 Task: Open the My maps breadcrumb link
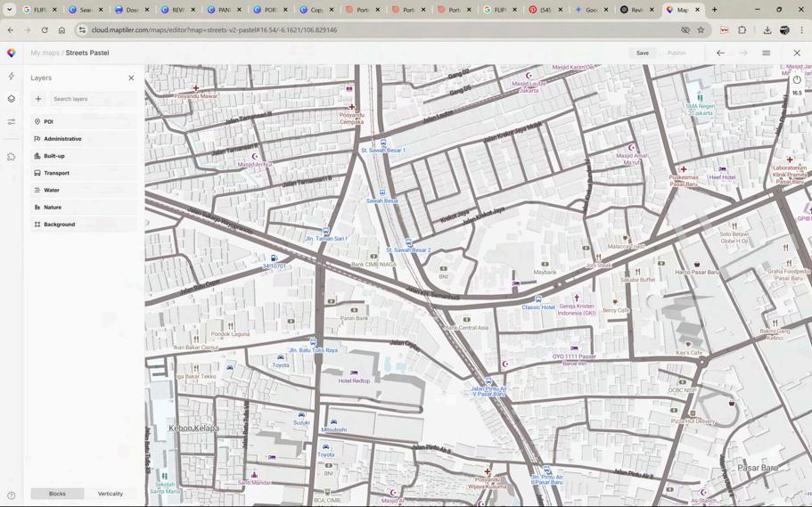[45, 53]
